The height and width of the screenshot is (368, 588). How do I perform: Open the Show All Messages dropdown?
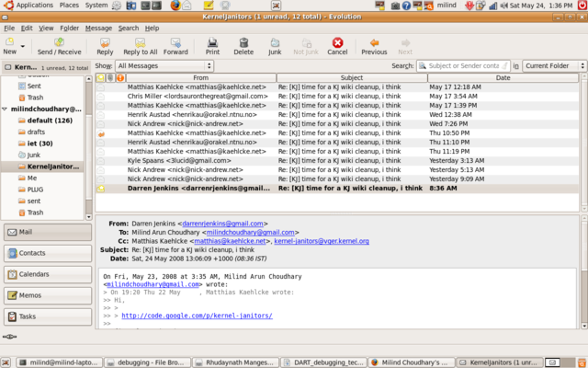(x=164, y=65)
